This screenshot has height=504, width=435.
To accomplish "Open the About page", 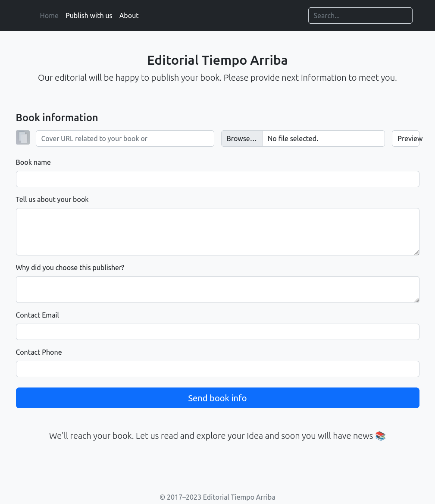I will click(x=129, y=16).
